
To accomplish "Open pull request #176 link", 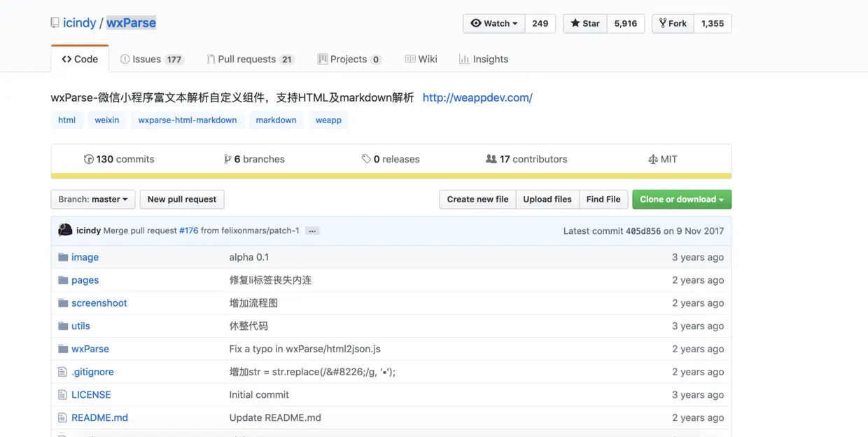I will [x=188, y=231].
